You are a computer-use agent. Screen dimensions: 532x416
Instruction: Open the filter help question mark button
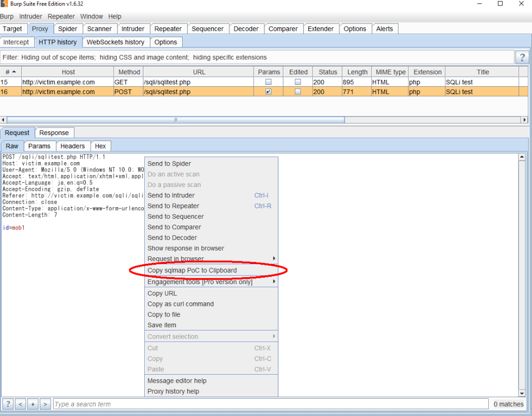pyautogui.click(x=522, y=58)
